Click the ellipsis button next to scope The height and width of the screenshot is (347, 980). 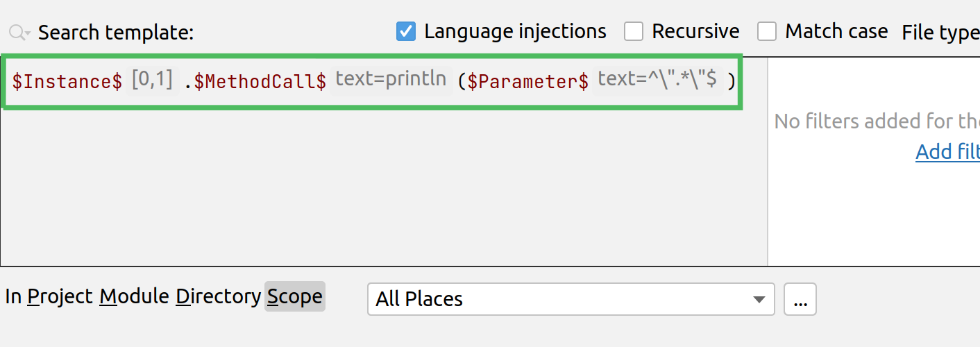coord(800,299)
